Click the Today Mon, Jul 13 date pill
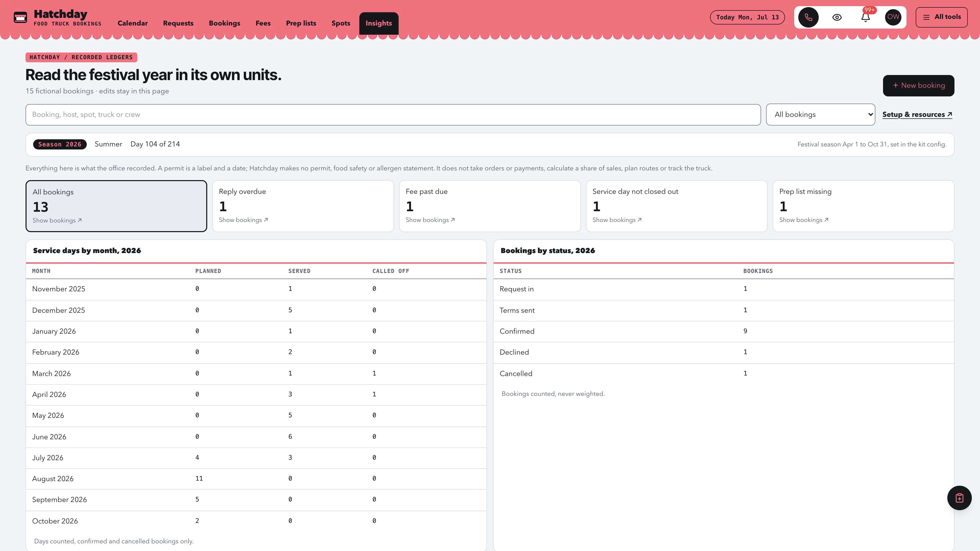Screen dimensions: 980x551 point(747,18)
